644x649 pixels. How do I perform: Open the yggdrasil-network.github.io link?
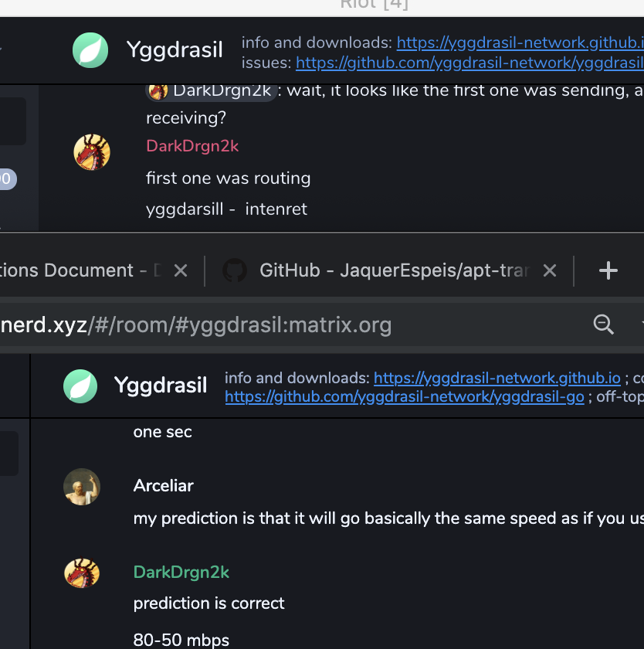click(497, 378)
